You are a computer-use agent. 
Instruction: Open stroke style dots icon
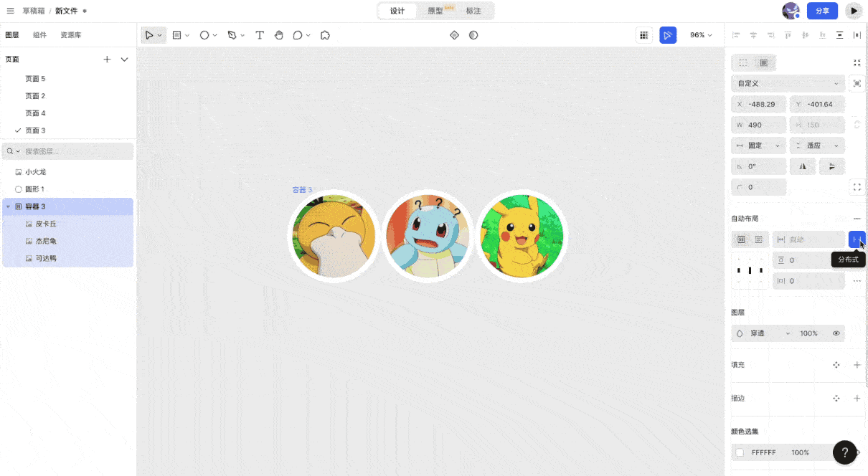point(836,398)
